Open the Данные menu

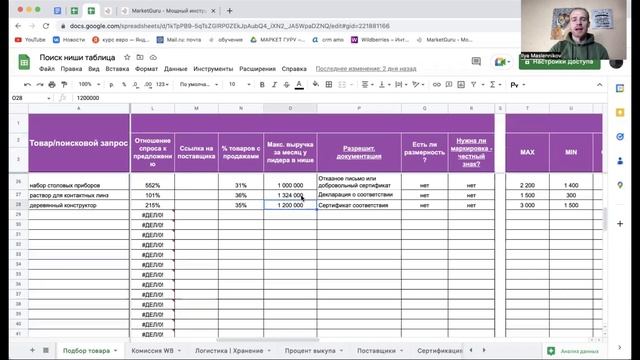tap(176, 69)
